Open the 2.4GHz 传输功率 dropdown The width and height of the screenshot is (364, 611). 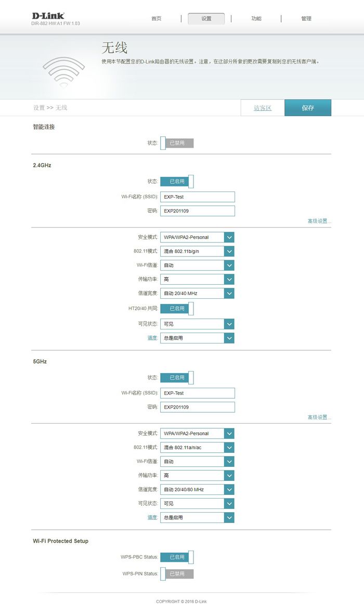(197, 279)
